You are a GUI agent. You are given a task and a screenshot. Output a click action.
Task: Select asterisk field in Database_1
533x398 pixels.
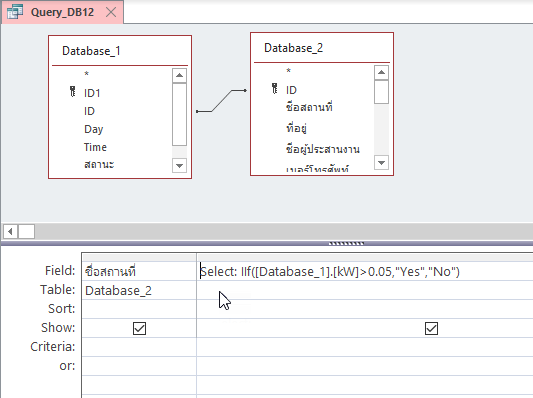click(x=87, y=74)
